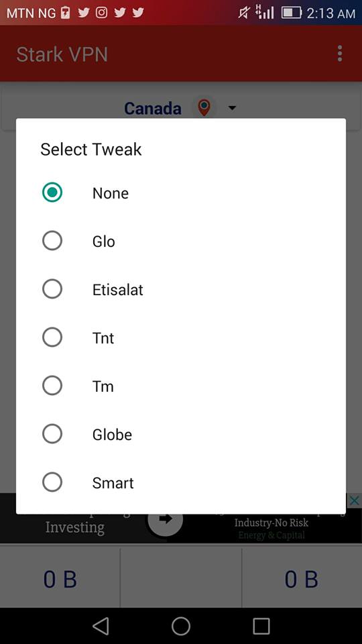This screenshot has height=644, width=362.
Task: Close the ad with the X icon
Action: click(x=355, y=500)
